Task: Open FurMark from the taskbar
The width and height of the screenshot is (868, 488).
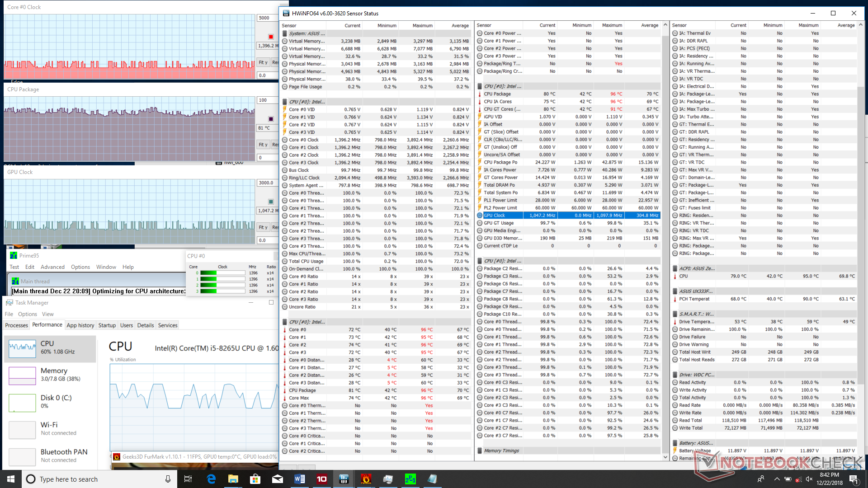Action: [x=366, y=479]
